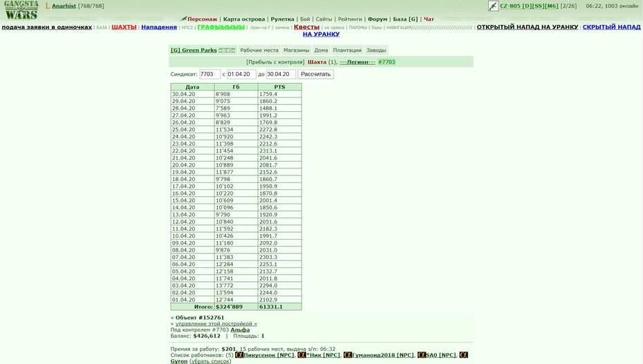
Task: Open Карта острова in the top menu
Action: pyautogui.click(x=244, y=19)
